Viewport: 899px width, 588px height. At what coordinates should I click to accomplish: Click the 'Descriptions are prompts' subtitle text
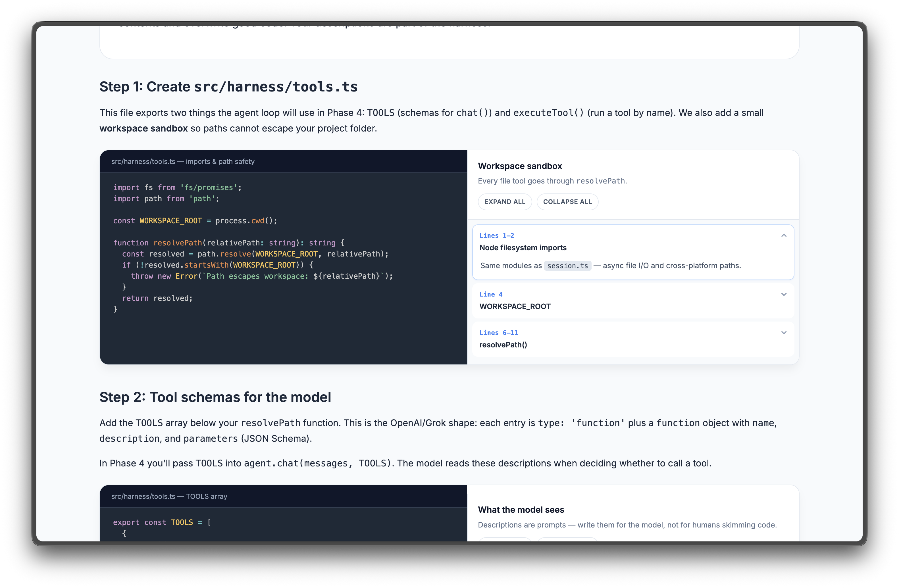click(x=627, y=525)
